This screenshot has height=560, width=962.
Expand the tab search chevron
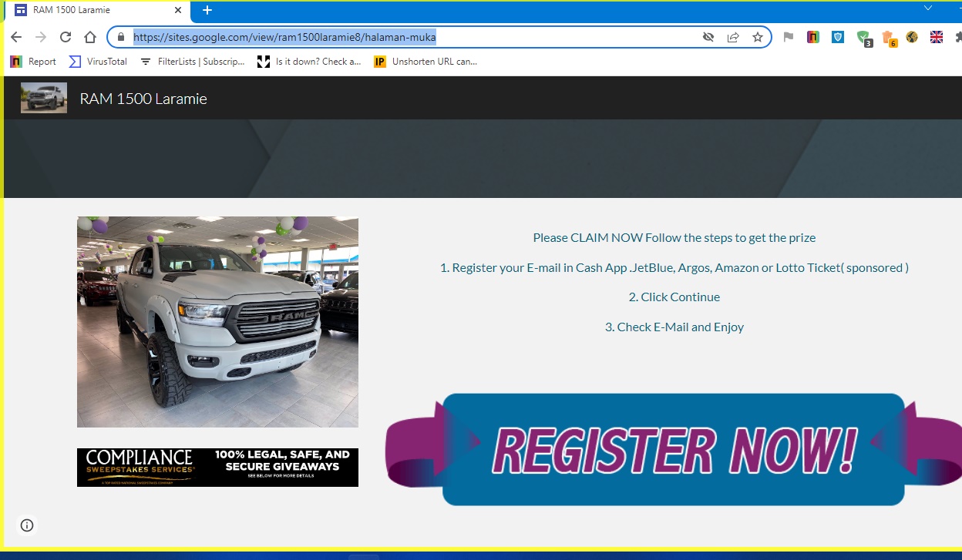coord(928,8)
